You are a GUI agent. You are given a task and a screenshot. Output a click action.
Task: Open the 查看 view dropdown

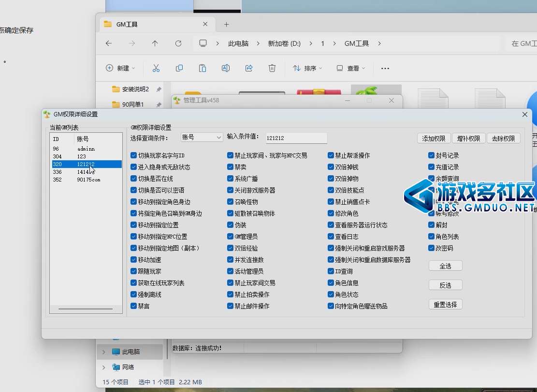pyautogui.click(x=351, y=69)
